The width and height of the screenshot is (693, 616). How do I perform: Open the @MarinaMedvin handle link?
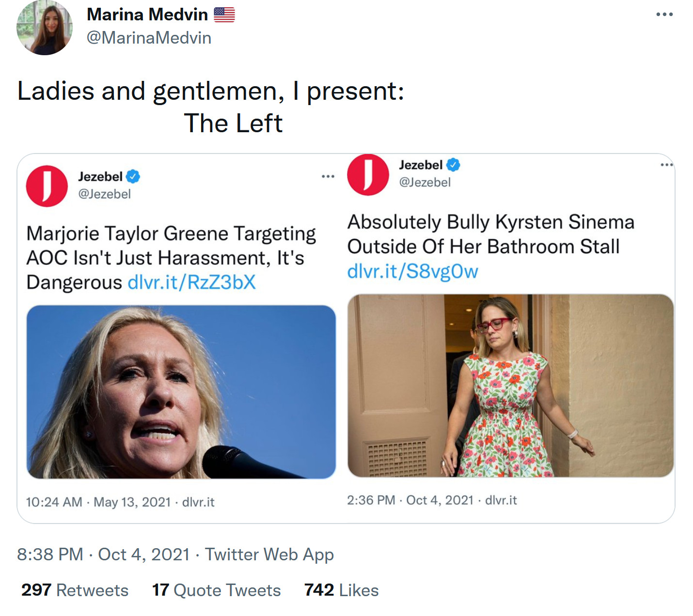[149, 38]
